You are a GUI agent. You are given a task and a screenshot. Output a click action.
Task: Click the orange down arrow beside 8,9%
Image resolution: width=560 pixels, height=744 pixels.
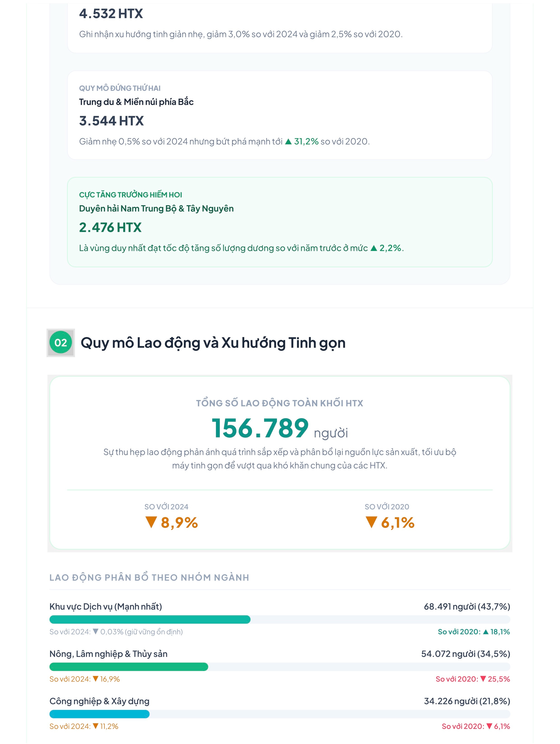point(151,522)
